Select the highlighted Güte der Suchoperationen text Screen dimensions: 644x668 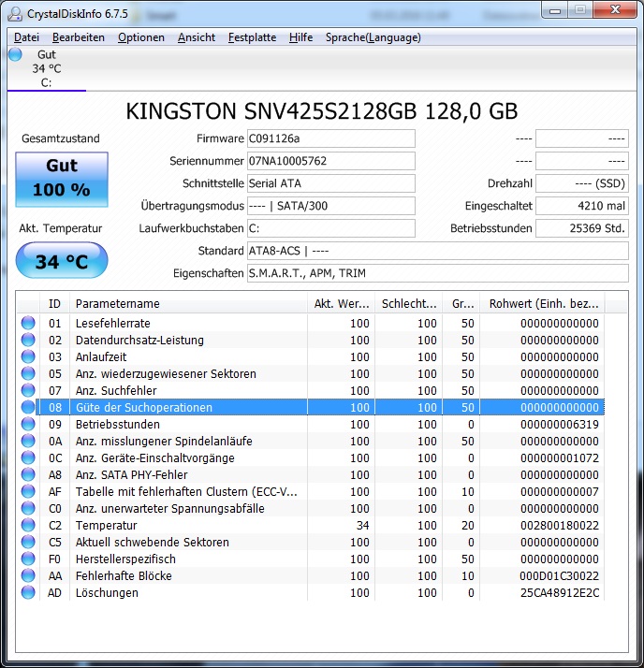144,408
